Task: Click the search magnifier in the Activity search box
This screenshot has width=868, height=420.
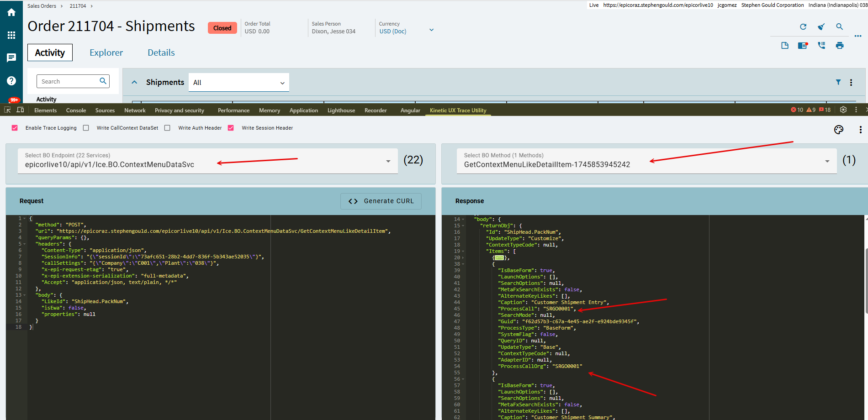Action: click(103, 81)
